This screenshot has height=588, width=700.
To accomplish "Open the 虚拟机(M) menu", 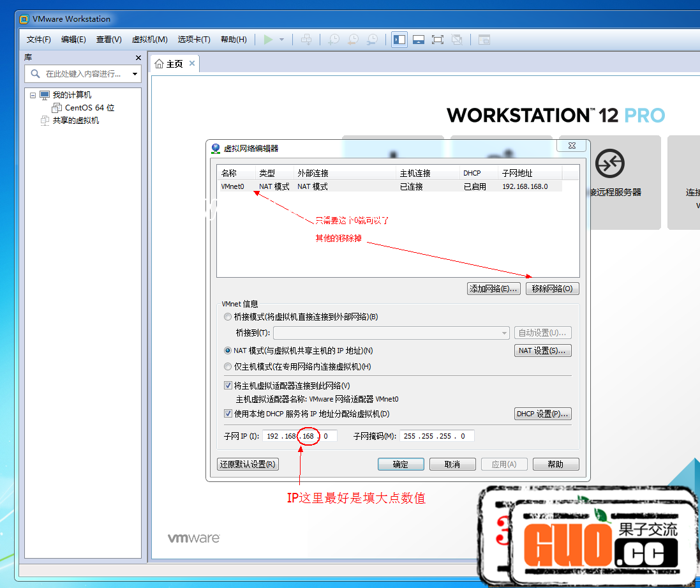I will click(149, 40).
